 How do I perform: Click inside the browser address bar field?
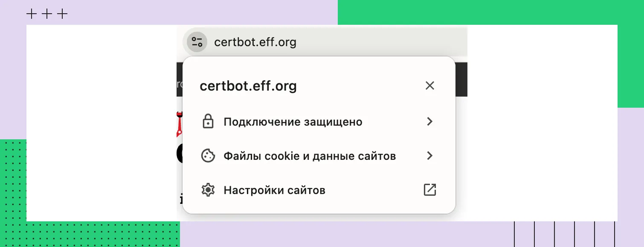(363, 41)
